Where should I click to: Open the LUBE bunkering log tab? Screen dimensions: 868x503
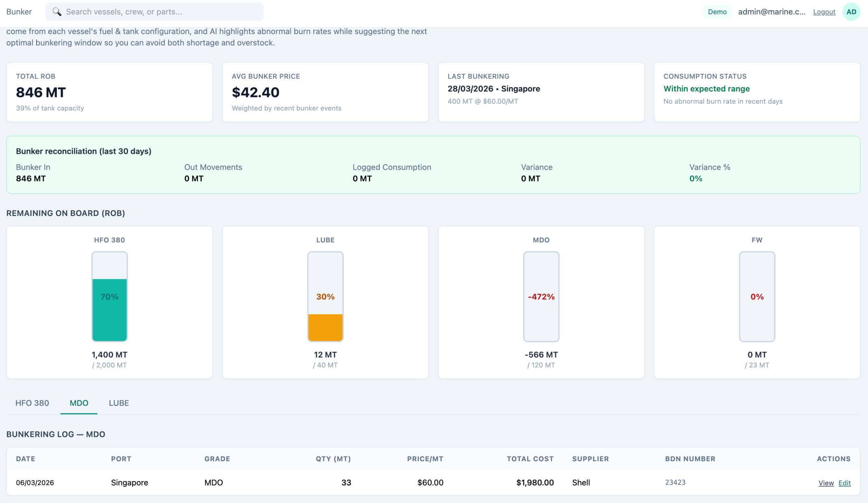coord(118,403)
